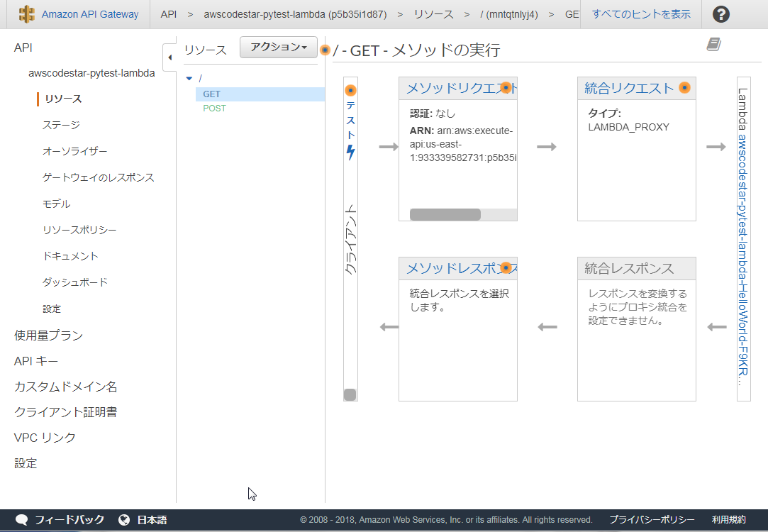The width and height of the screenshot is (768, 532).
Task: Click the documentation book icon near method title
Action: tap(714, 44)
